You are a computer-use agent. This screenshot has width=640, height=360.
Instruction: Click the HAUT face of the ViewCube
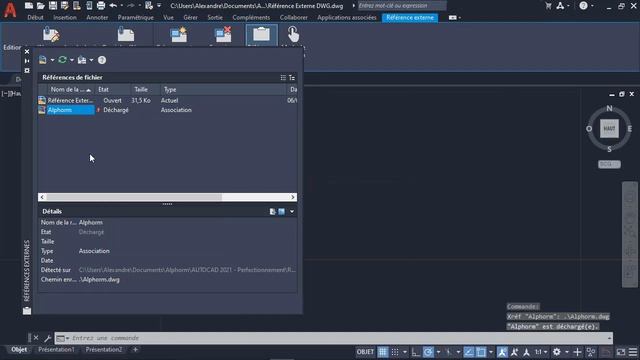click(x=609, y=129)
